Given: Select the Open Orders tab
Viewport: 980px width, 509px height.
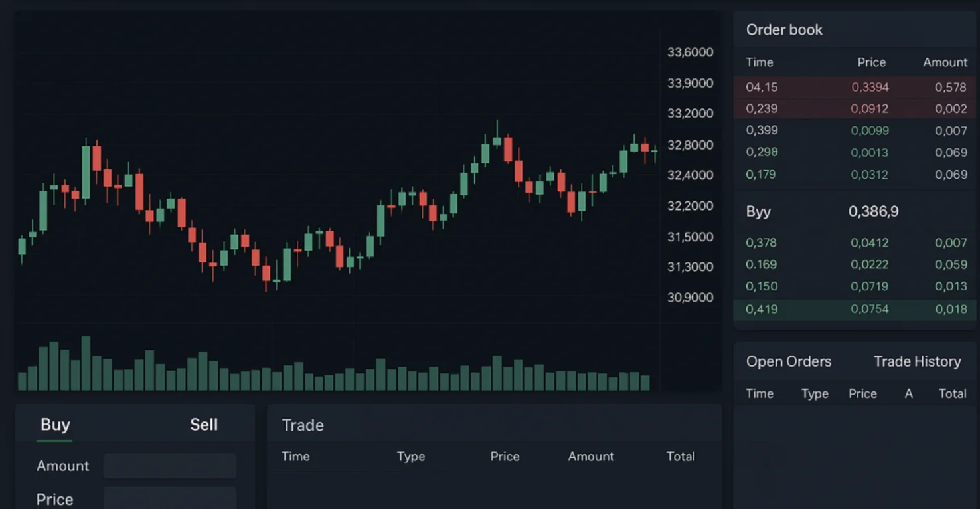Looking at the screenshot, I should (x=788, y=361).
